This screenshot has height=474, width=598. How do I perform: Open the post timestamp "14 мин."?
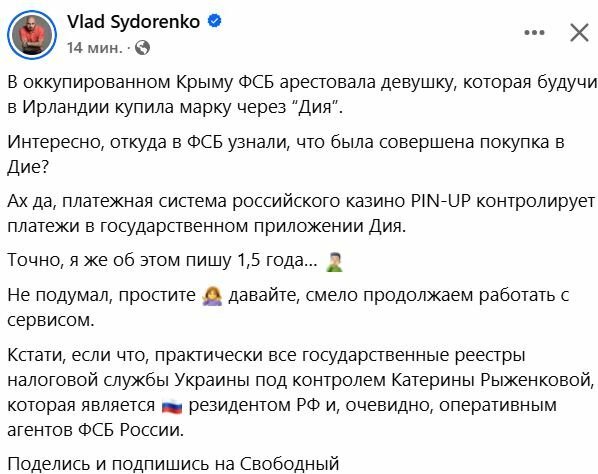(95, 48)
